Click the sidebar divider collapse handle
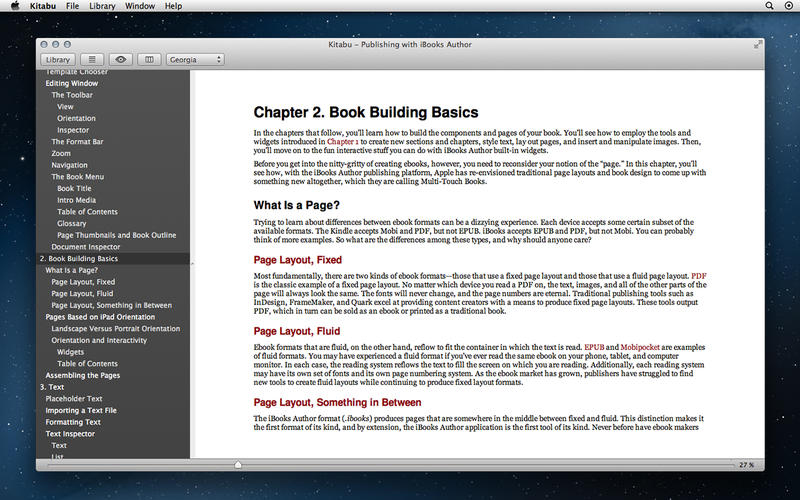 pyautogui.click(x=192, y=264)
